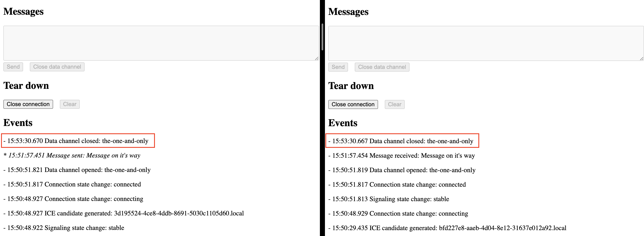Click Send button on left panel

tap(14, 67)
